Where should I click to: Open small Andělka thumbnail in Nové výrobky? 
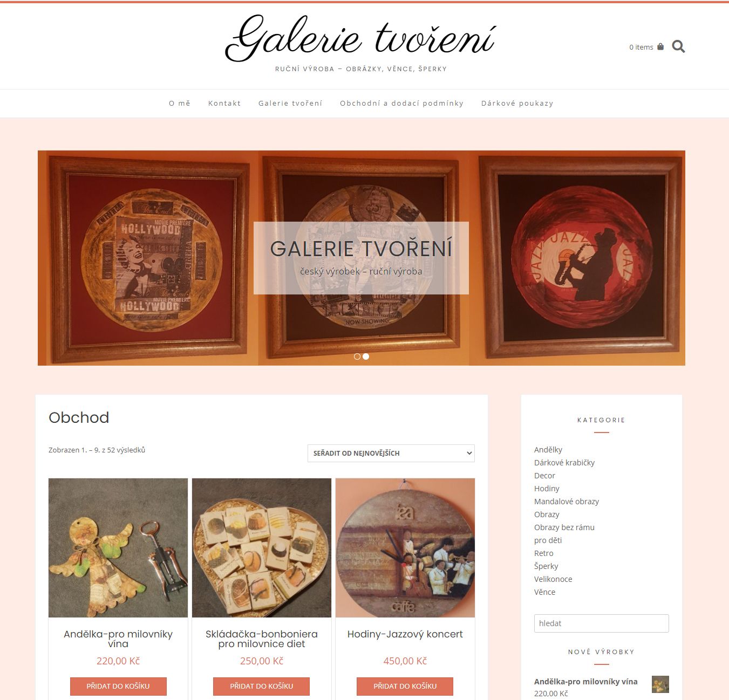point(660,684)
